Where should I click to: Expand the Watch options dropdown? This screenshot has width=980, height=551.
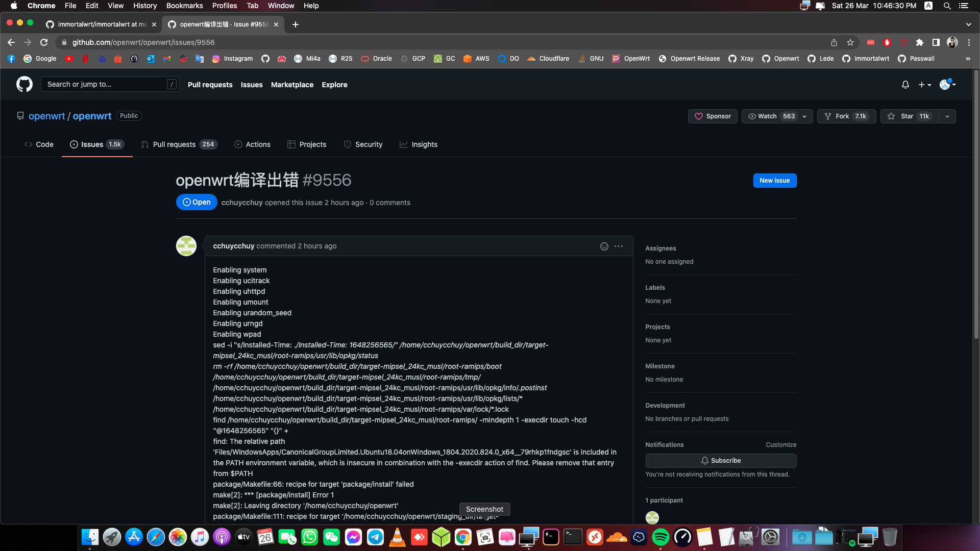805,116
